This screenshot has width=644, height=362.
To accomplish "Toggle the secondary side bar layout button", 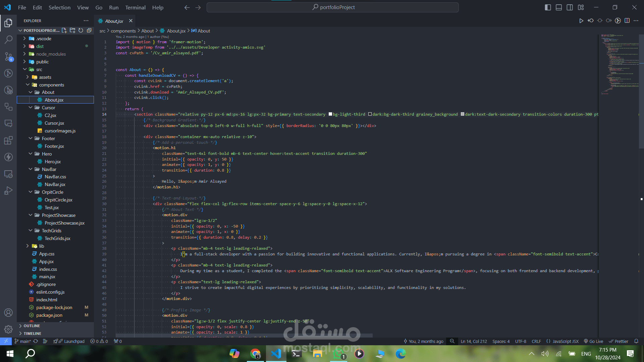I will point(570,7).
